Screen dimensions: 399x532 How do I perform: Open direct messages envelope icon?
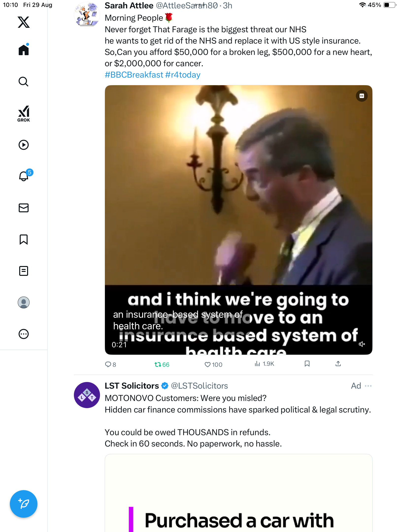pyautogui.click(x=24, y=208)
